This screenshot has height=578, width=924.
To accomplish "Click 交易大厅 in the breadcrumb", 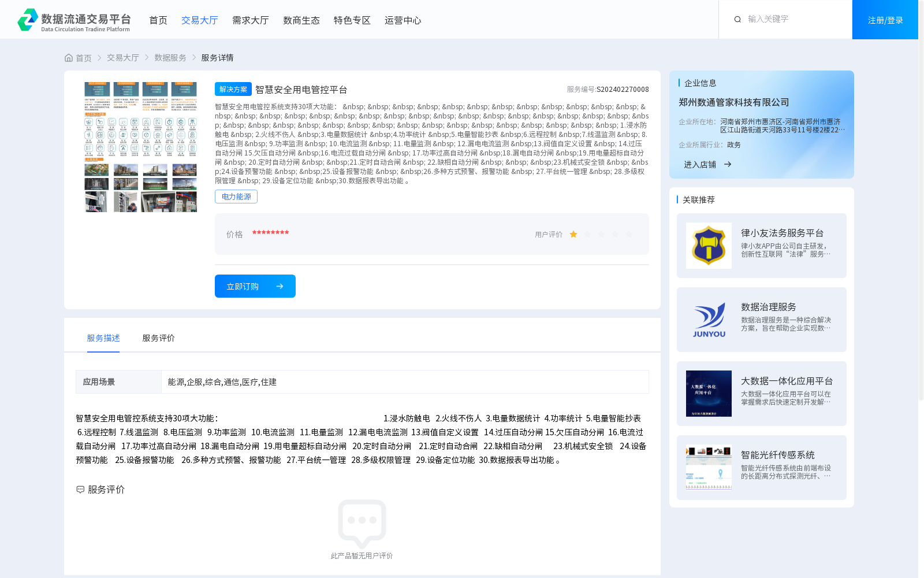I will click(x=123, y=58).
